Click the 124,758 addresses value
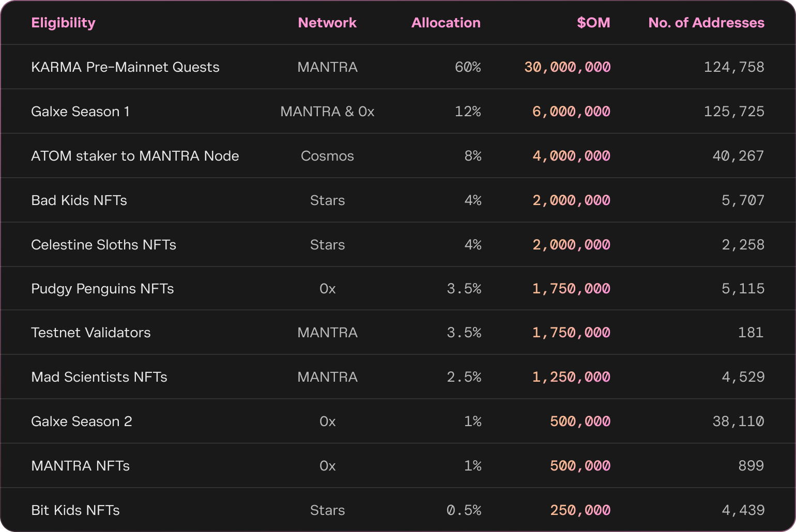Screen dimensions: 796x532 733,67
